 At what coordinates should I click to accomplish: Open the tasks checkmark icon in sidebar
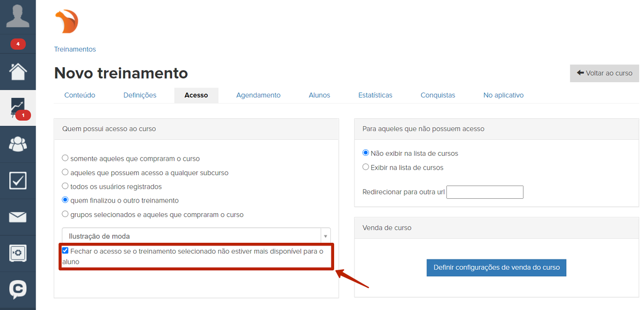(18, 181)
